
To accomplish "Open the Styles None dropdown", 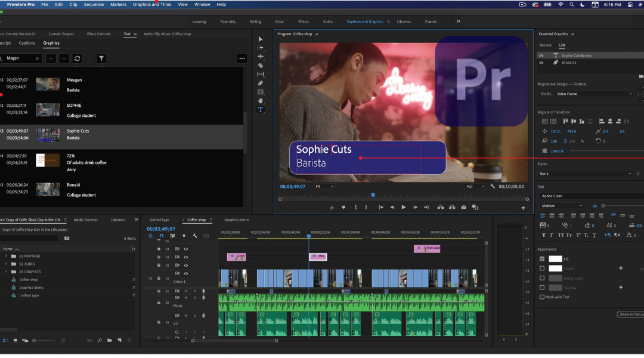I will click(586, 174).
